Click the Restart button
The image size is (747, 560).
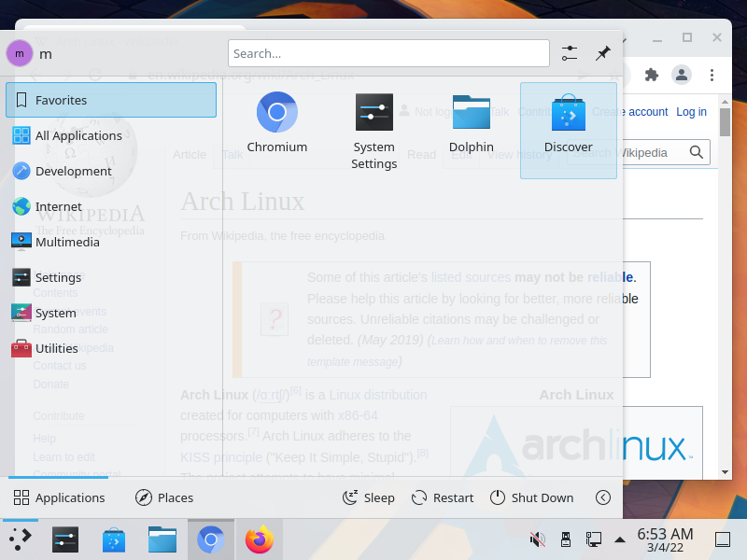click(x=443, y=497)
